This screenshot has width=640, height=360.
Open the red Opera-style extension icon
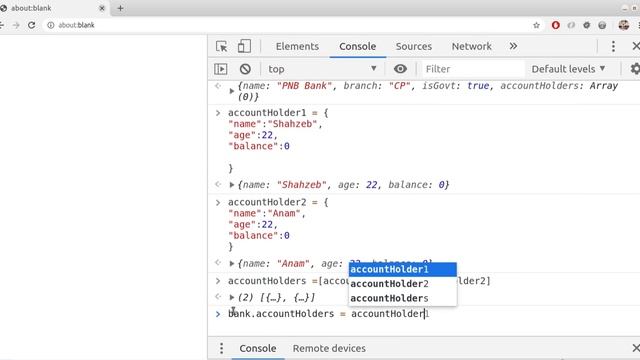tap(556, 25)
